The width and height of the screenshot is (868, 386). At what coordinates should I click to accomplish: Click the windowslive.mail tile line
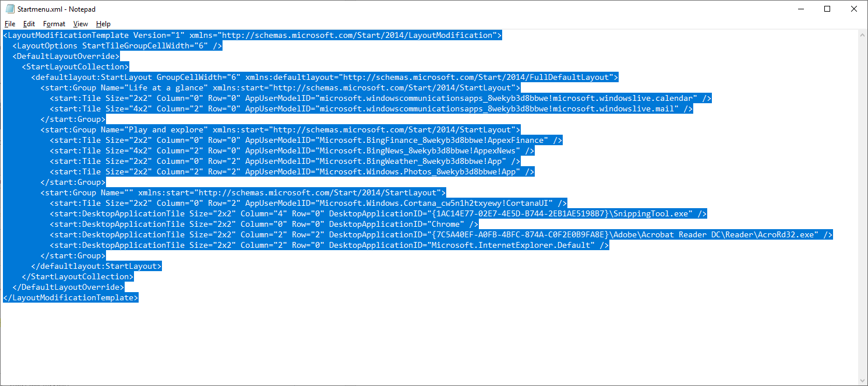coord(371,109)
